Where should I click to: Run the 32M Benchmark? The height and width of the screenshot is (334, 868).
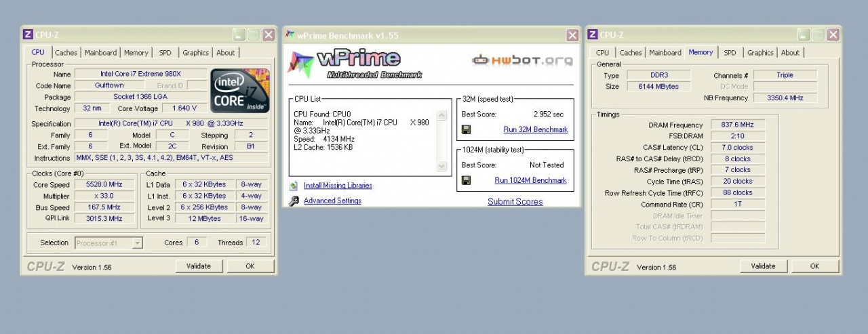[535, 129]
